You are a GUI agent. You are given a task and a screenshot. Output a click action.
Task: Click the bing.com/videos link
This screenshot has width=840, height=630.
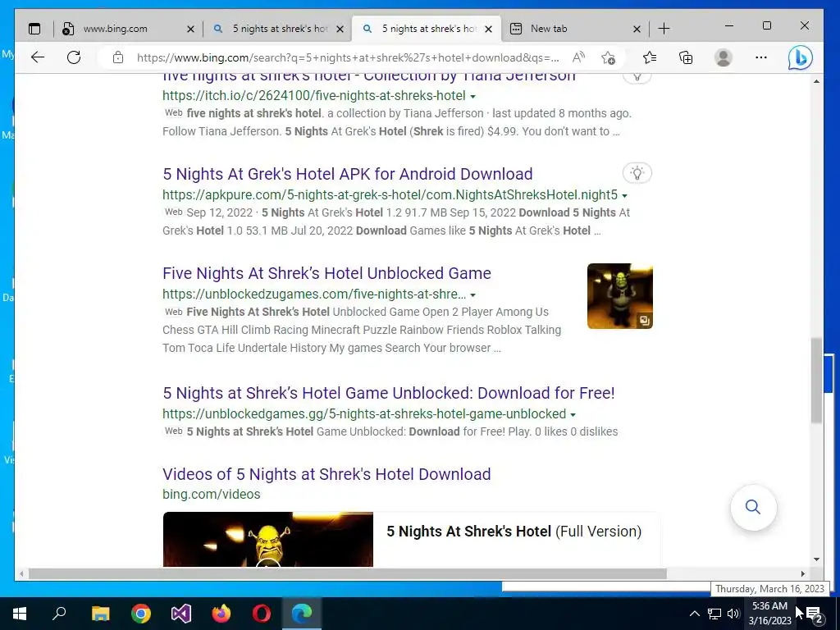211,494
